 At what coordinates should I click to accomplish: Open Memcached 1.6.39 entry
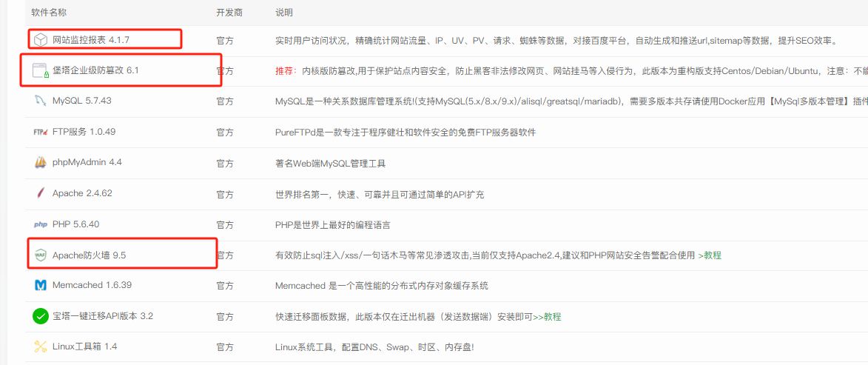click(x=92, y=286)
